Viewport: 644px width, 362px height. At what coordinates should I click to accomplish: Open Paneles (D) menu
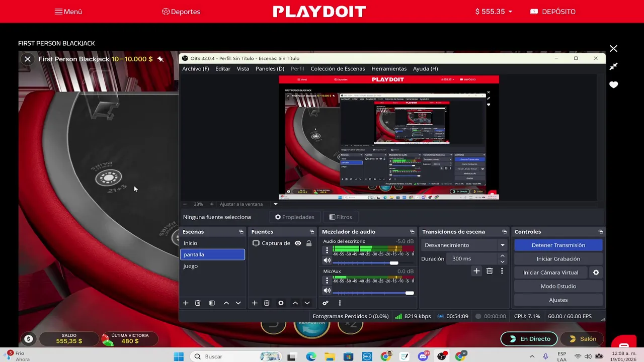pos(270,69)
